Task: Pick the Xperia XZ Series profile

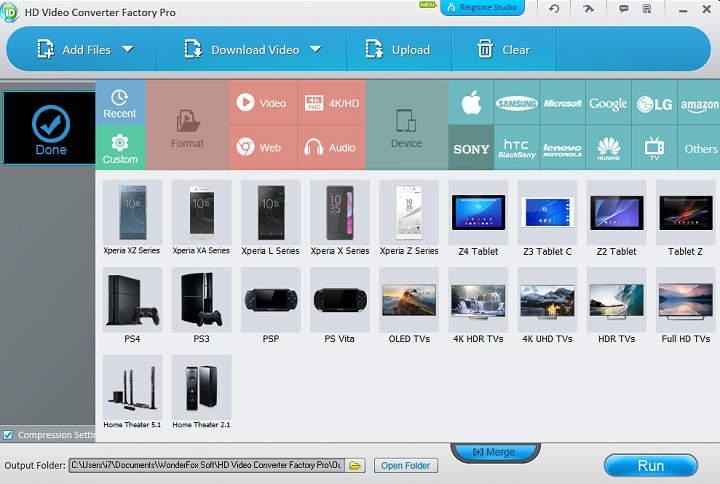Action: click(132, 218)
